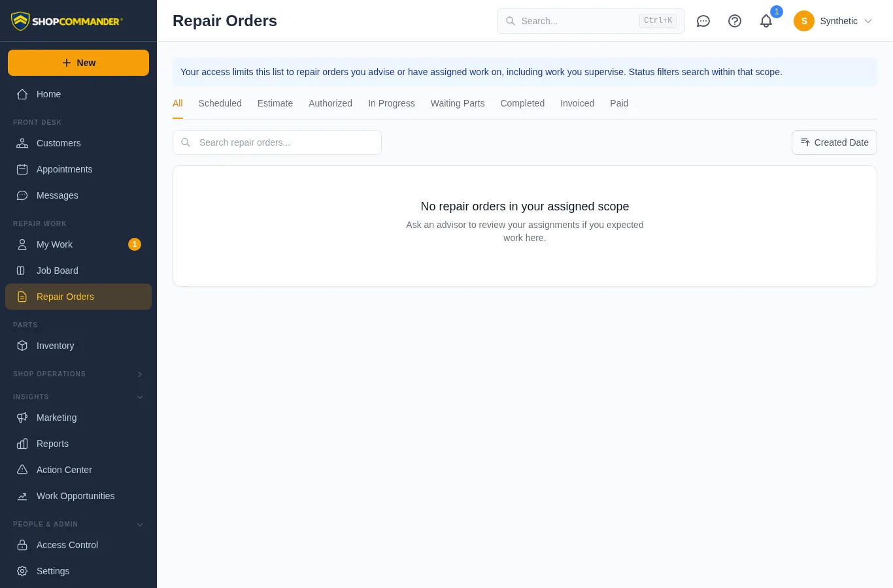The width and height of the screenshot is (893, 588).
Task: Expand the Shop Operations section
Action: (x=78, y=374)
